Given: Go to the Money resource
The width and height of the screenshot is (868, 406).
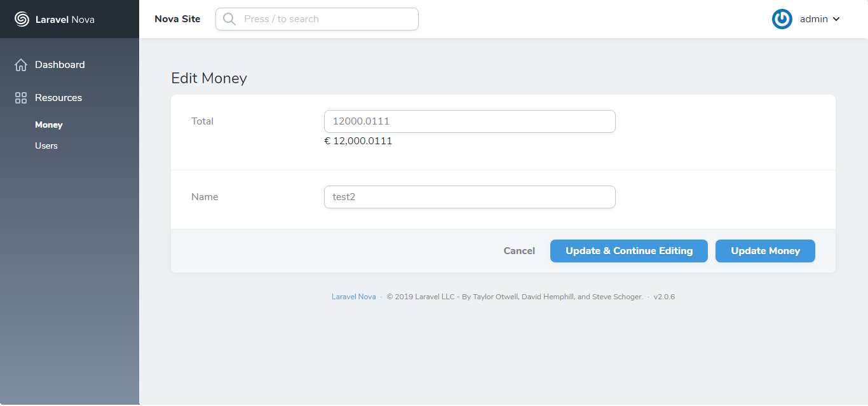Looking at the screenshot, I should pos(49,125).
